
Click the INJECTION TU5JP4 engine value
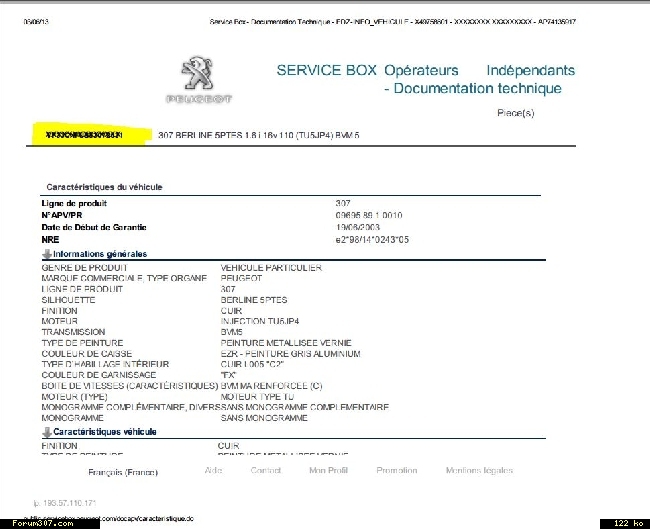(260, 321)
